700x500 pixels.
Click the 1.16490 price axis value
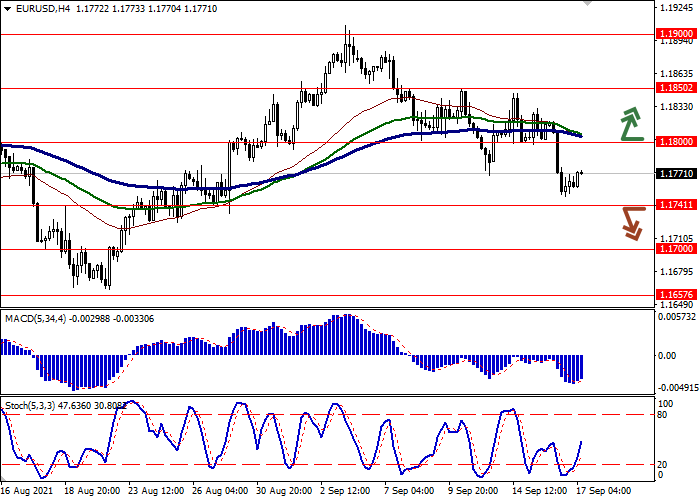click(676, 305)
